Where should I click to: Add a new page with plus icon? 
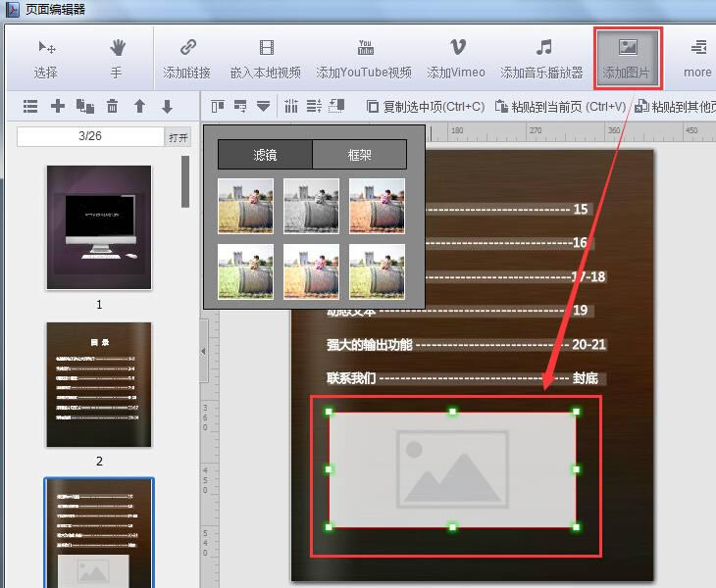click(x=58, y=106)
